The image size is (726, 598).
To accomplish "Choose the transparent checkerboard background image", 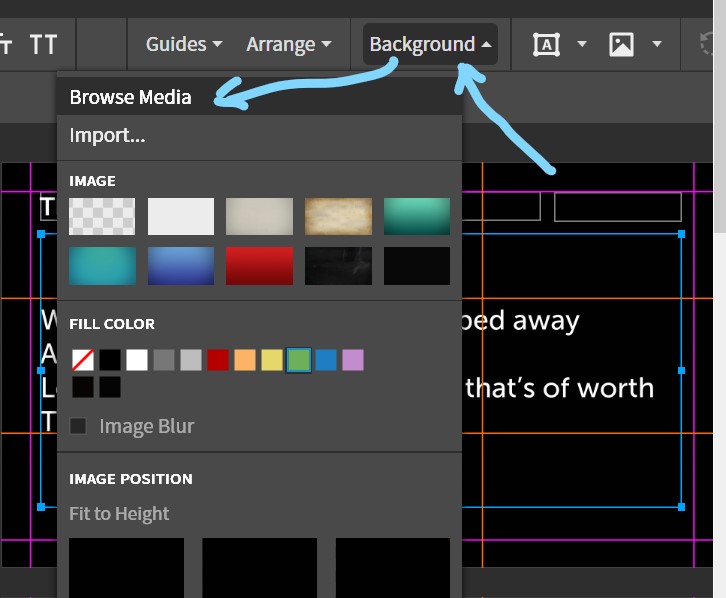I will click(x=102, y=216).
